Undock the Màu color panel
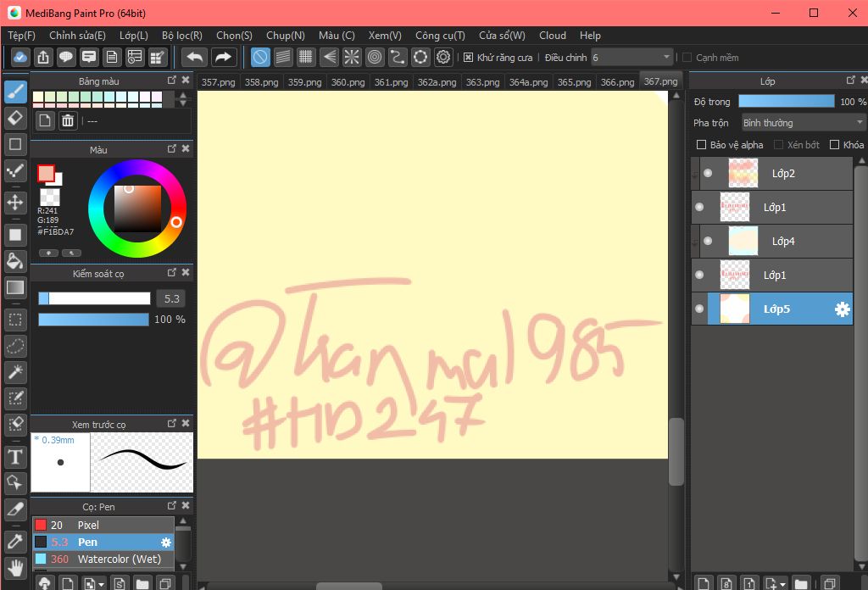Screen dimensions: 868x590 [171, 149]
